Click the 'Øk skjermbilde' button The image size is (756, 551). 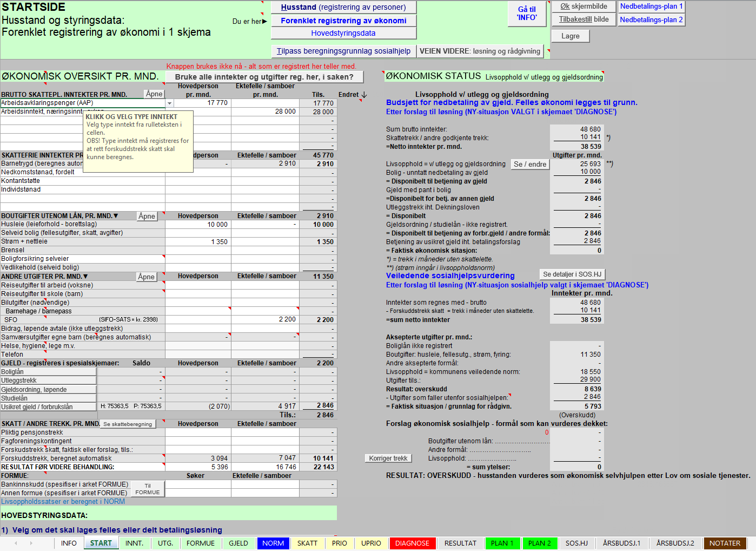tap(584, 6)
